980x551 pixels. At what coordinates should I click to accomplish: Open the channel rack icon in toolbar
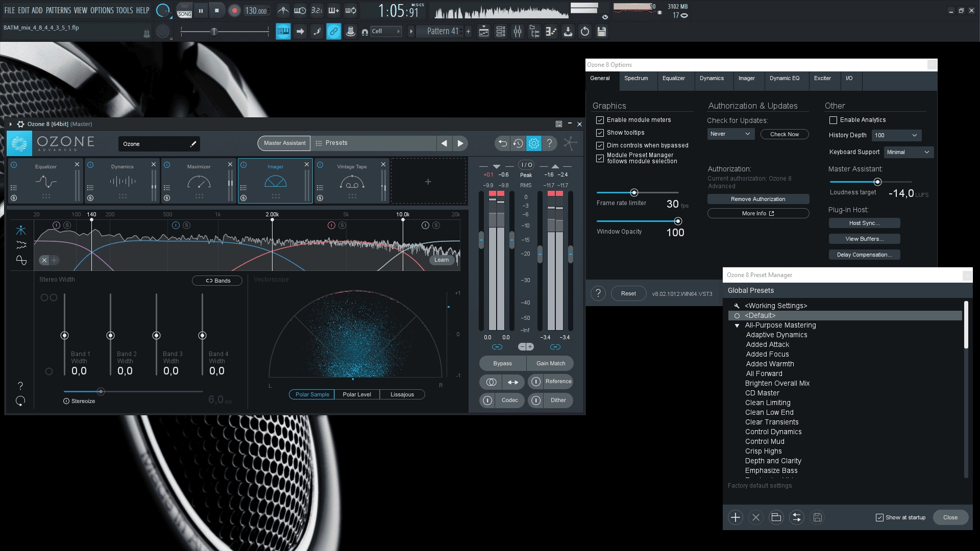coord(501,32)
